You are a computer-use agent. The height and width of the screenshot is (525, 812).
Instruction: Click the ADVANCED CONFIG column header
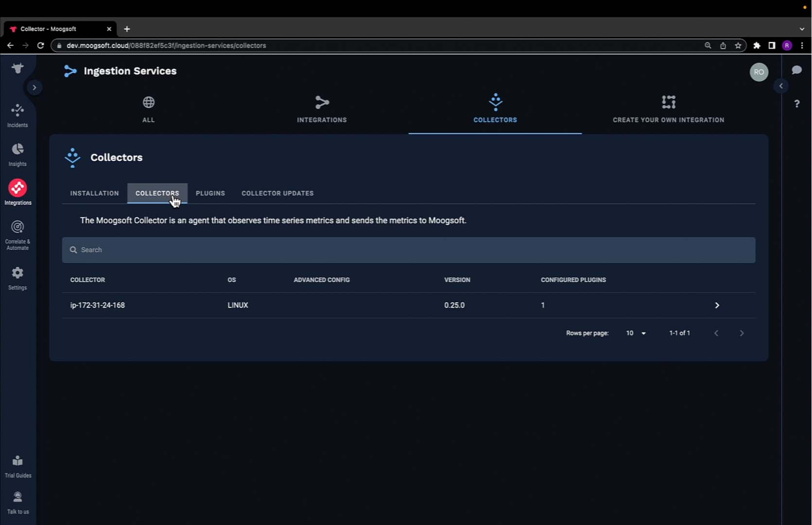click(322, 280)
